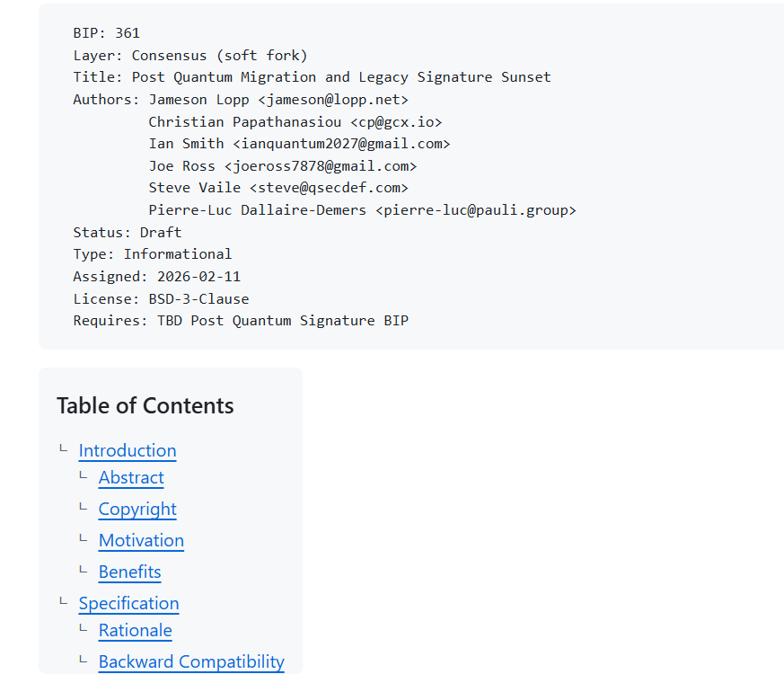Click the Status: Draft line
Image resolution: width=784 pixels, height=683 pixels.
point(128,232)
